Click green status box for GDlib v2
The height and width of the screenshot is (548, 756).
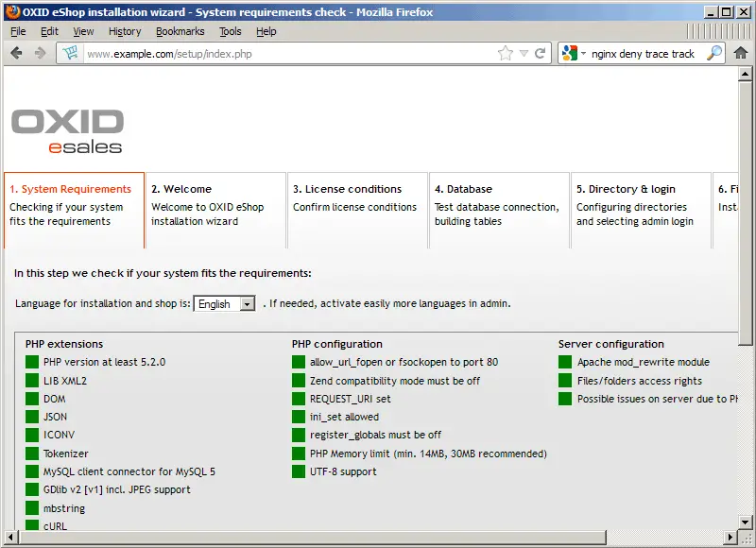tap(32, 489)
